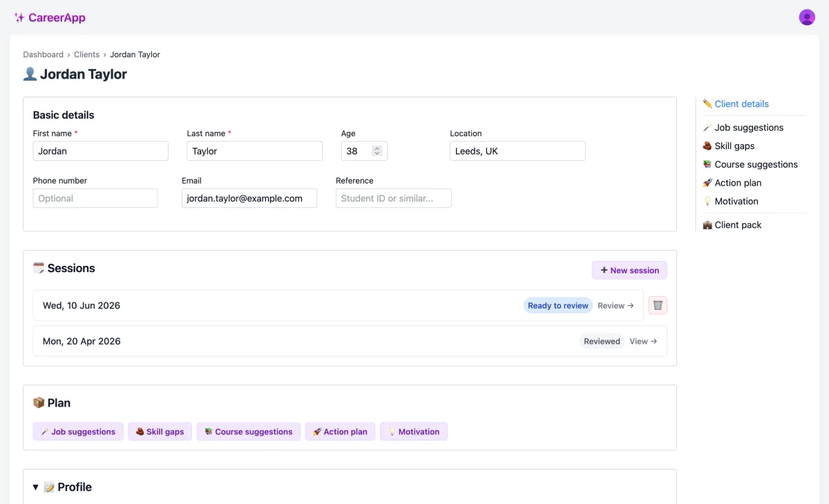
Task: Click Motivation button in Plan
Action: click(x=414, y=432)
